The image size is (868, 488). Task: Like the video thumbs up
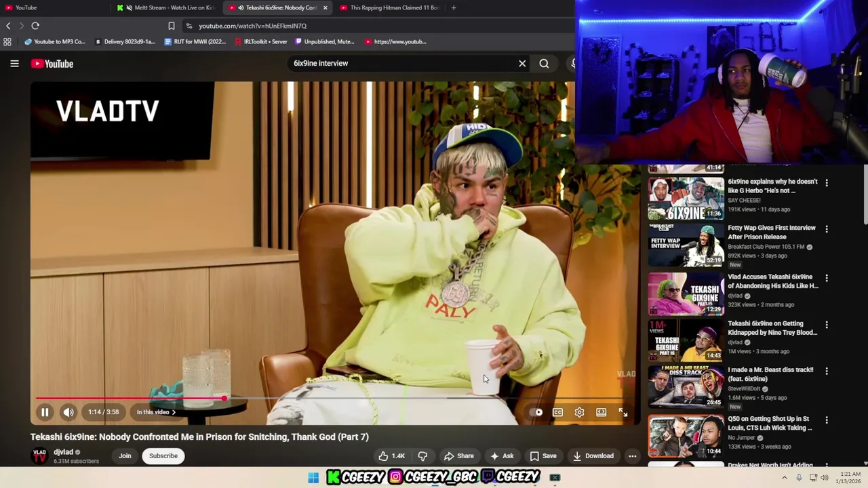click(x=391, y=456)
